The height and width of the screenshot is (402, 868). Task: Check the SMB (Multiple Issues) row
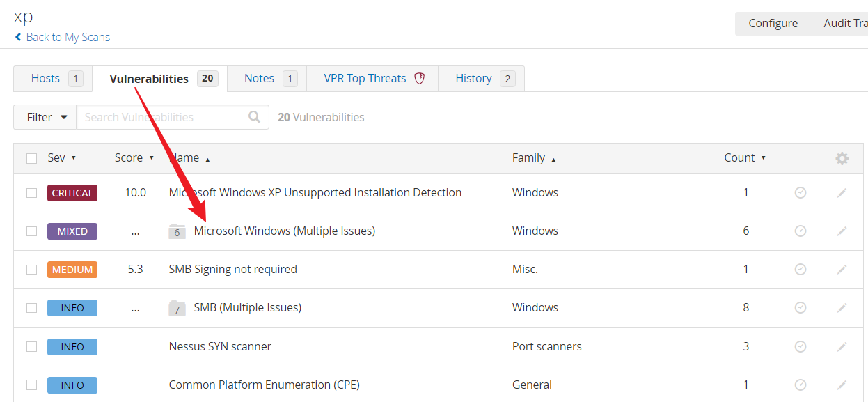pos(31,308)
